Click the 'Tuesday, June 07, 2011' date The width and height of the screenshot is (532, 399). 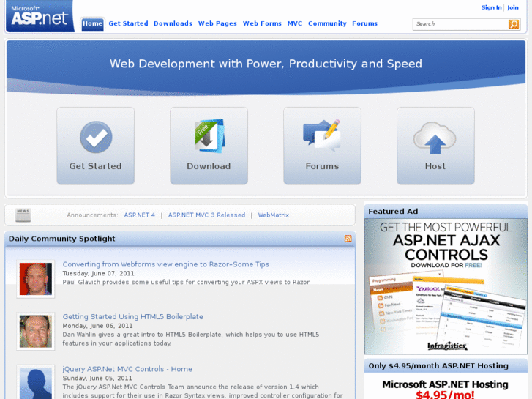pos(98,273)
